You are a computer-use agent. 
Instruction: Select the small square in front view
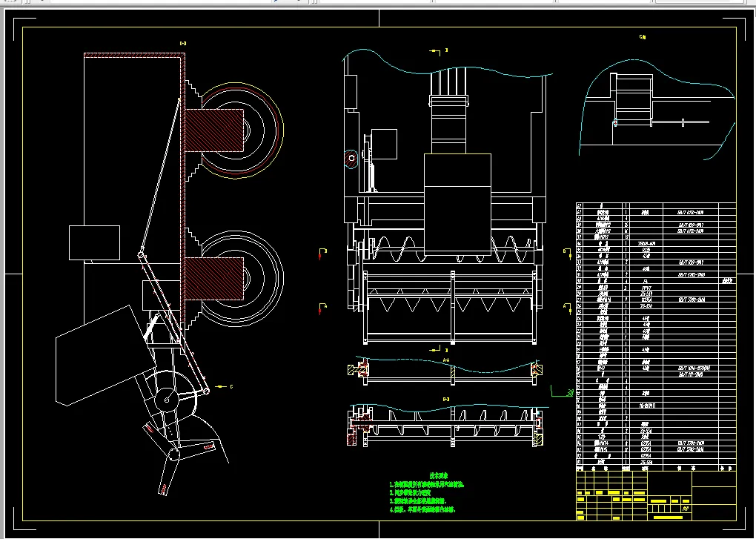[x=384, y=144]
